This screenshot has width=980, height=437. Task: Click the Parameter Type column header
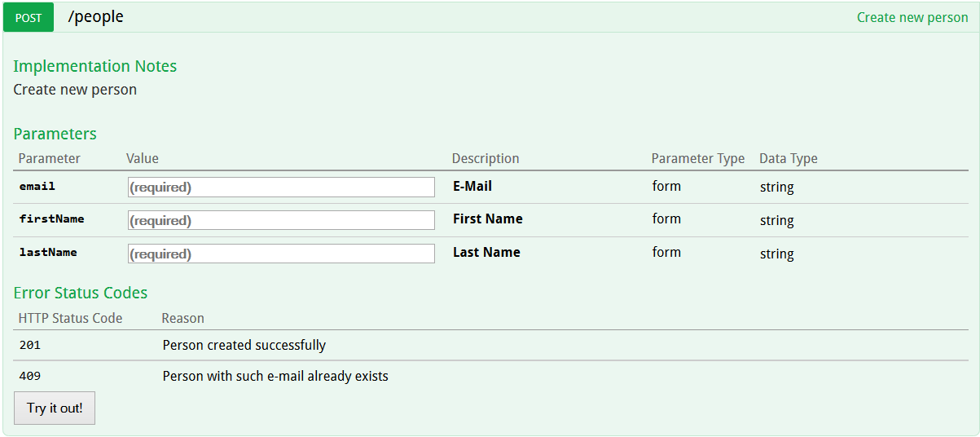[x=698, y=158]
